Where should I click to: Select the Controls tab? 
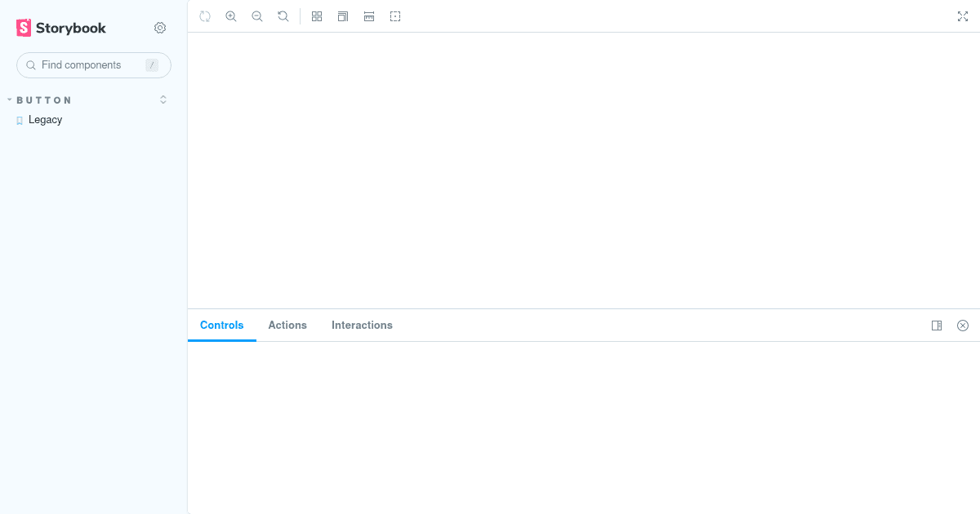pos(221,325)
